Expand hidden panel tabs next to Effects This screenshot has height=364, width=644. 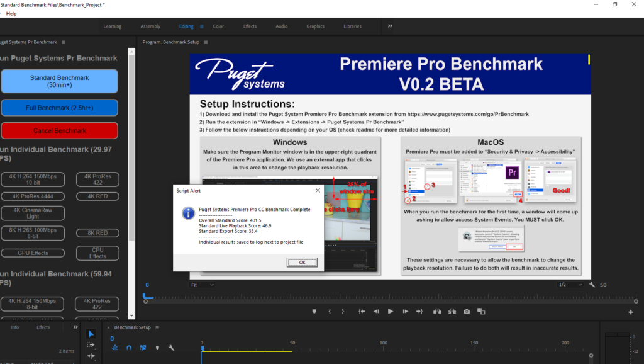point(75,327)
